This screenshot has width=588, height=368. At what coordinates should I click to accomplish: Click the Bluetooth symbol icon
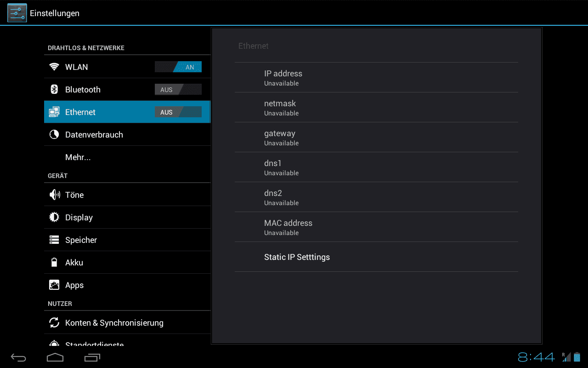click(x=54, y=89)
